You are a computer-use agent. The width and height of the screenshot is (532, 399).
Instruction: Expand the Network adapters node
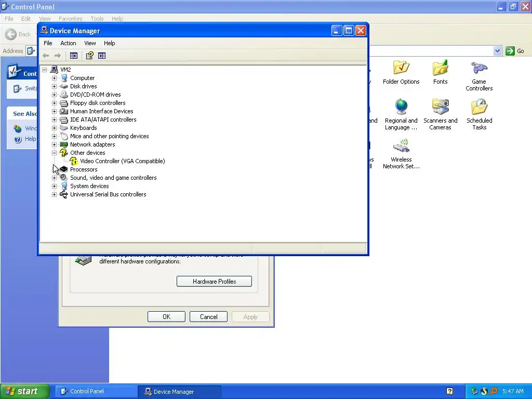tap(54, 144)
